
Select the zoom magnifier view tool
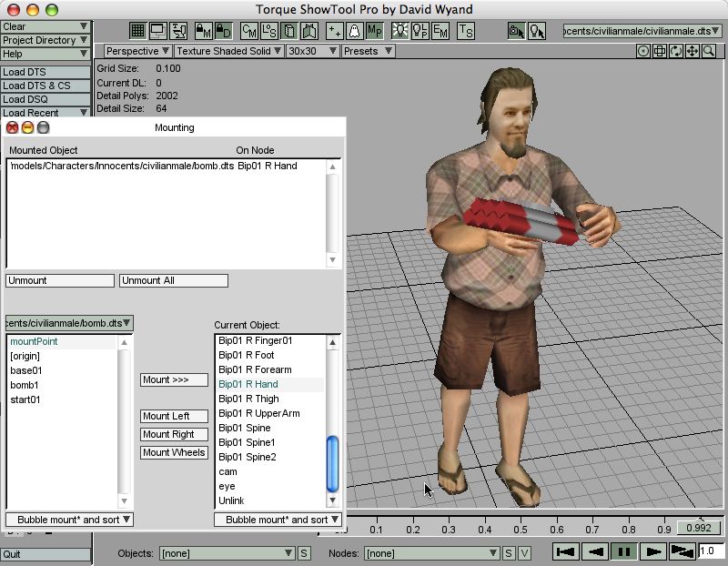point(709,51)
